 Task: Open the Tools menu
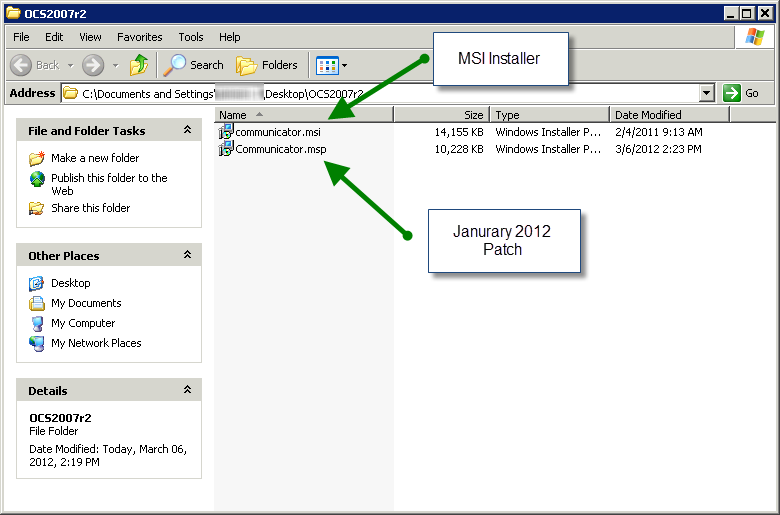[191, 37]
